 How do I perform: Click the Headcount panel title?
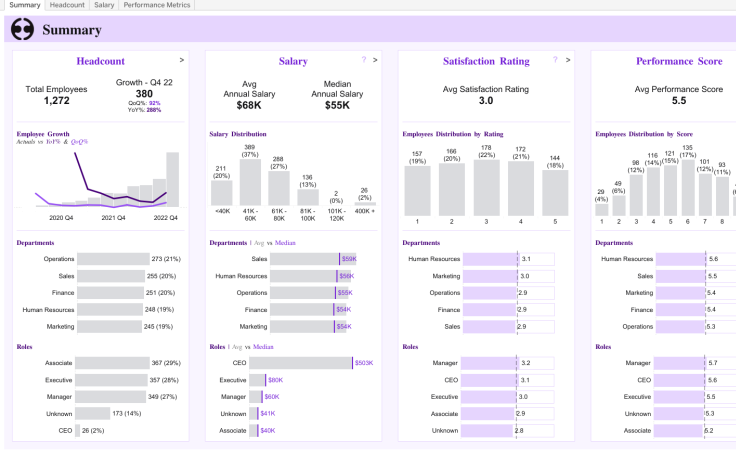[101, 62]
